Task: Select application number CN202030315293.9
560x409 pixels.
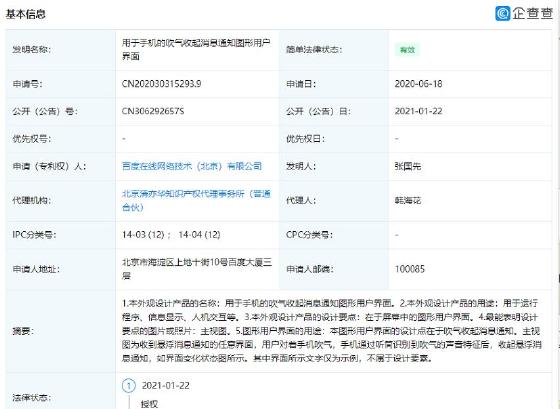Action: (161, 84)
